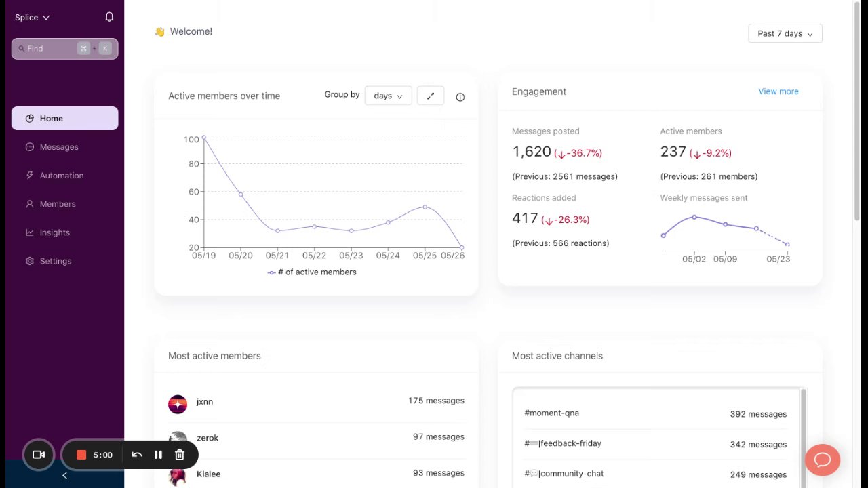The width and height of the screenshot is (868, 488).
Task: Open Automation in the sidebar
Action: [61, 176]
